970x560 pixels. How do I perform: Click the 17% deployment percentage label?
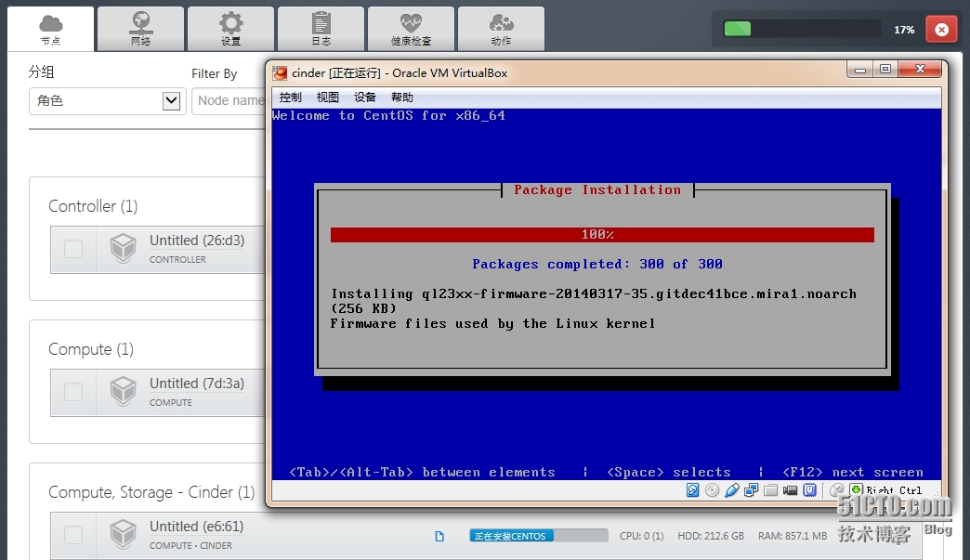(904, 30)
